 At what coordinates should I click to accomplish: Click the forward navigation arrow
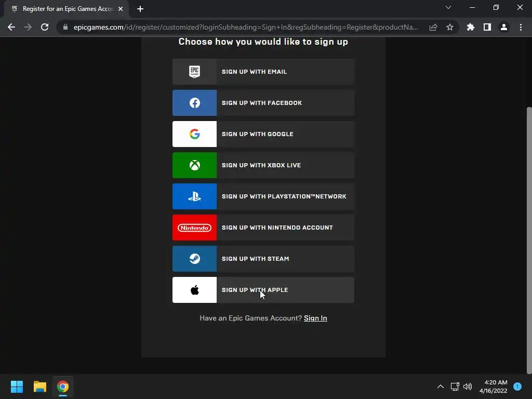coord(28,27)
